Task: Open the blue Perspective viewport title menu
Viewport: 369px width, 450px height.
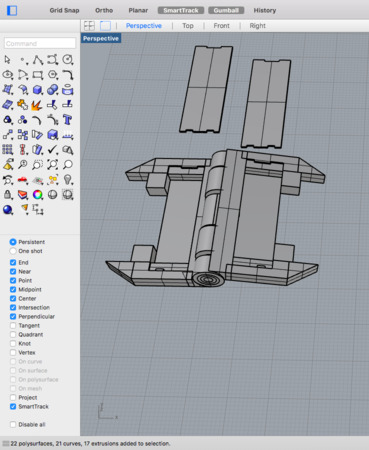Action: pyautogui.click(x=101, y=38)
